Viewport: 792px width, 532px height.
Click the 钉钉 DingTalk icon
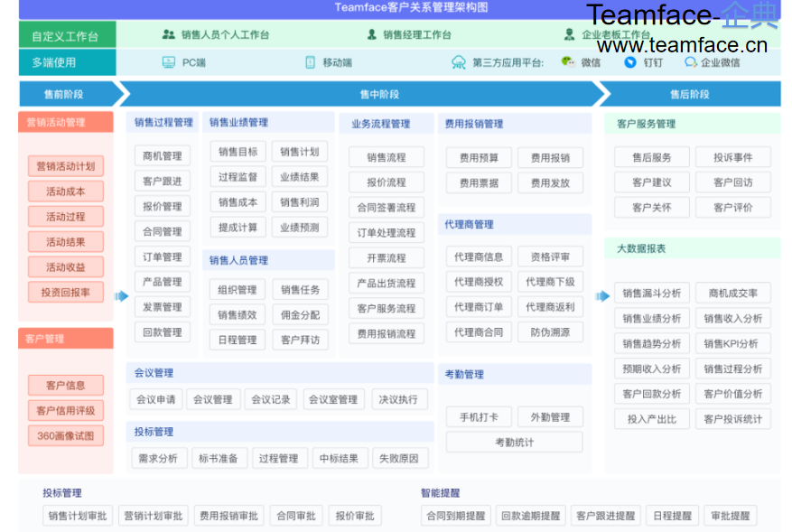pos(630,62)
